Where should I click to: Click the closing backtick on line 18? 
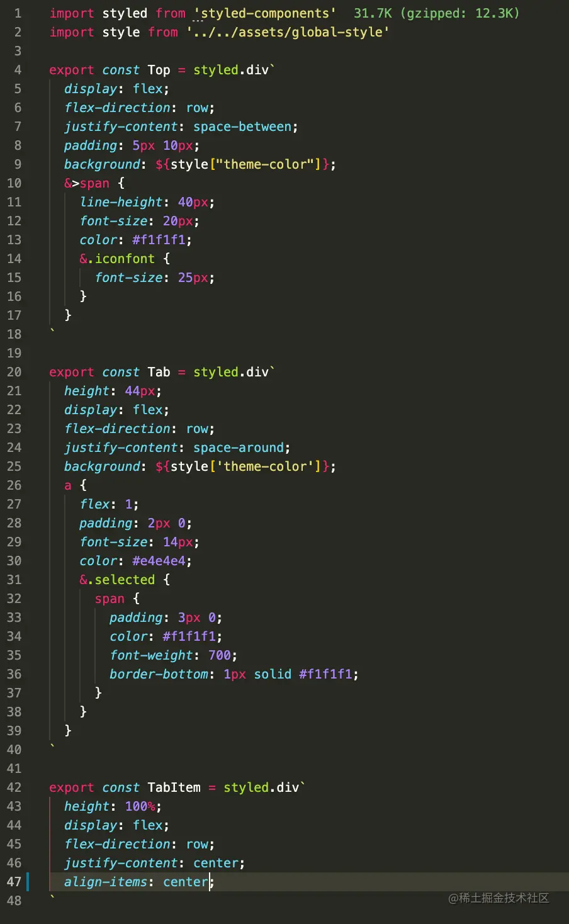point(52,330)
